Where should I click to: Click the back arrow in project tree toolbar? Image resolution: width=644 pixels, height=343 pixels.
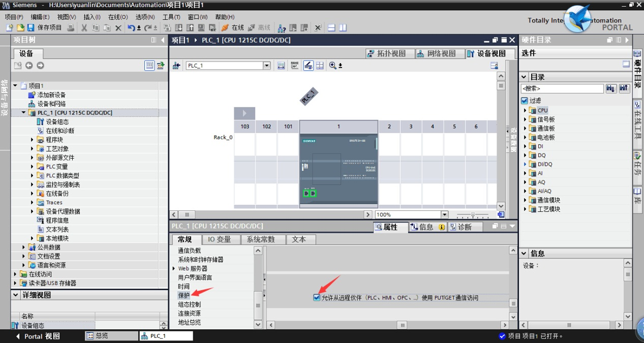[x=29, y=66]
